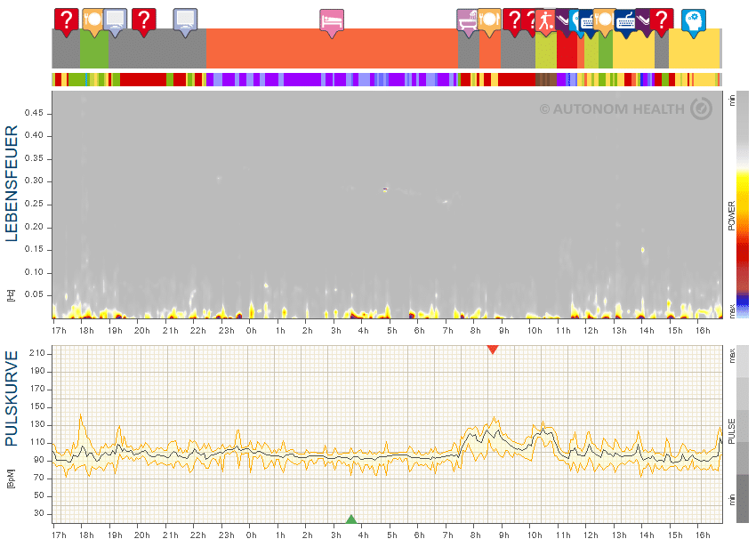Select the purple recliner marker above the red segment
Screen dimensions: 756x539
pos(562,21)
